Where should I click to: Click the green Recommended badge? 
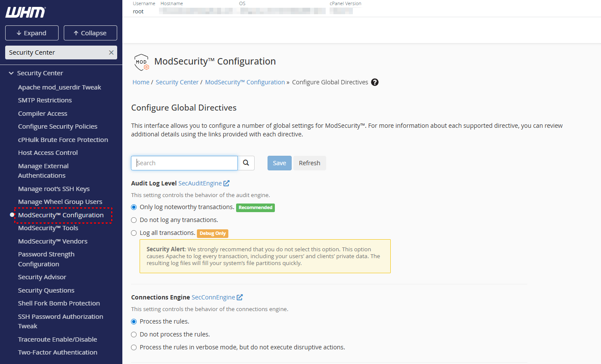click(x=255, y=207)
